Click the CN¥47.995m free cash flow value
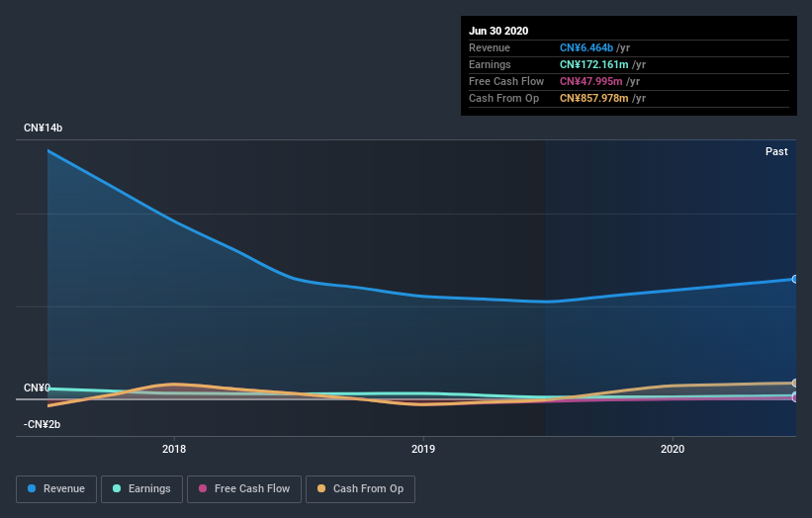This screenshot has height=518, width=812. coord(590,81)
